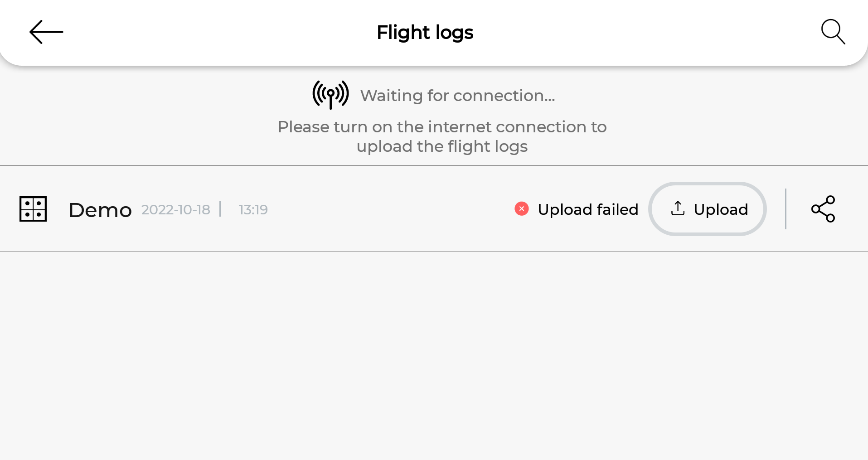The width and height of the screenshot is (868, 460).
Task: Click the Waiting for connection status text
Action: [x=457, y=96]
